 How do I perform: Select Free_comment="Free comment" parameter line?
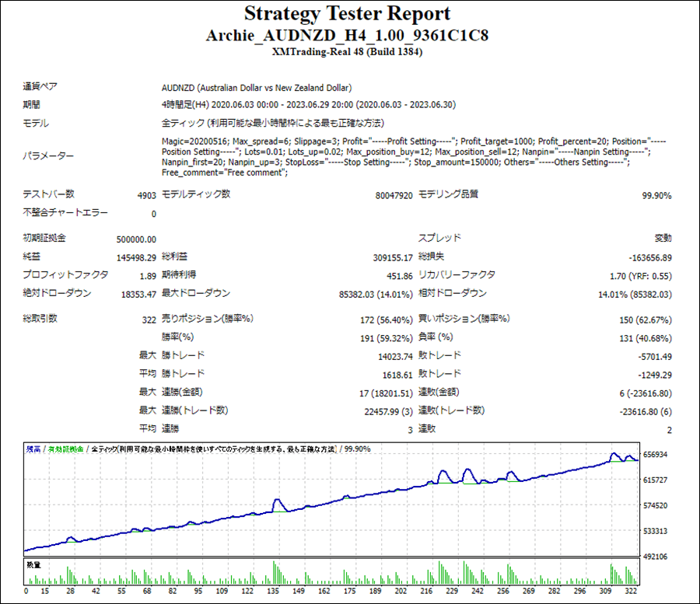(x=225, y=173)
